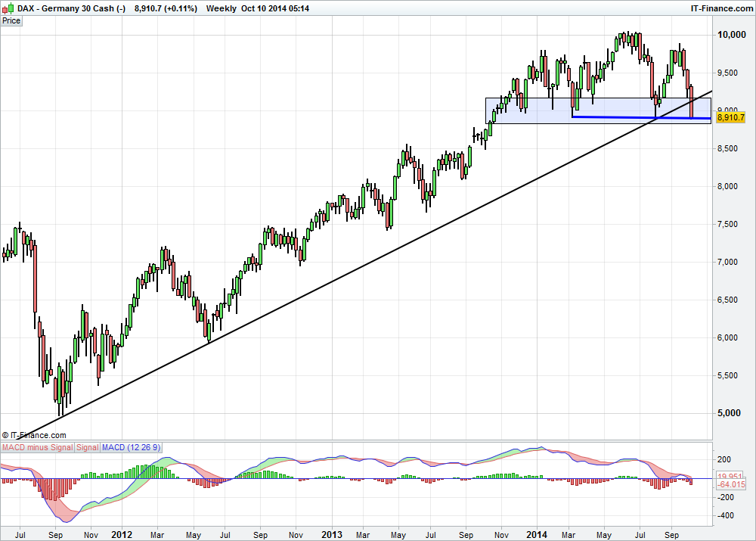Click the 2013 year label on time axis

tap(332, 535)
